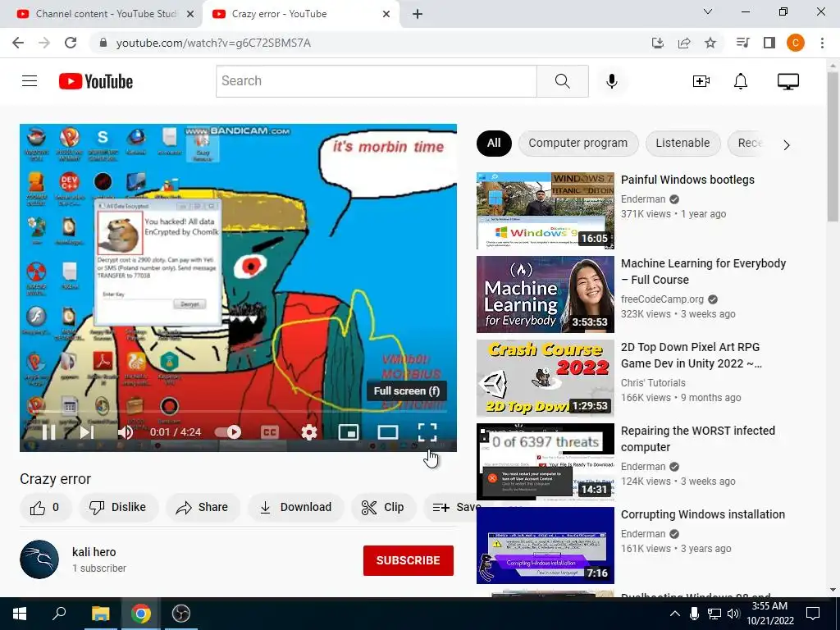Click Chris' Tutorials channel name
Image resolution: width=840 pixels, height=630 pixels.
(653, 383)
